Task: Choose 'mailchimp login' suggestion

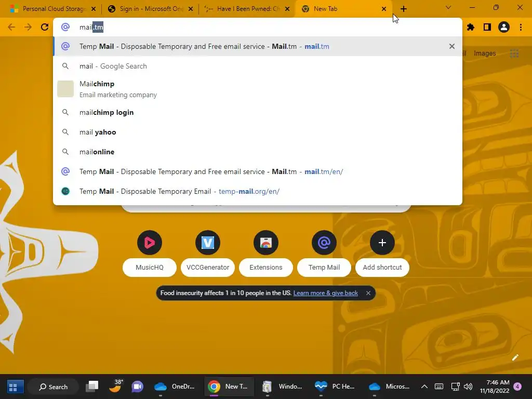Action: 258,112
